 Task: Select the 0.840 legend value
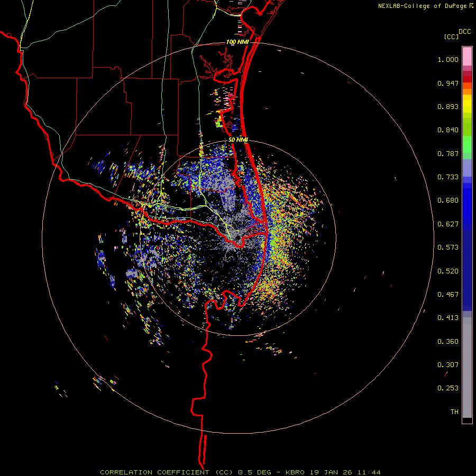pos(448,130)
